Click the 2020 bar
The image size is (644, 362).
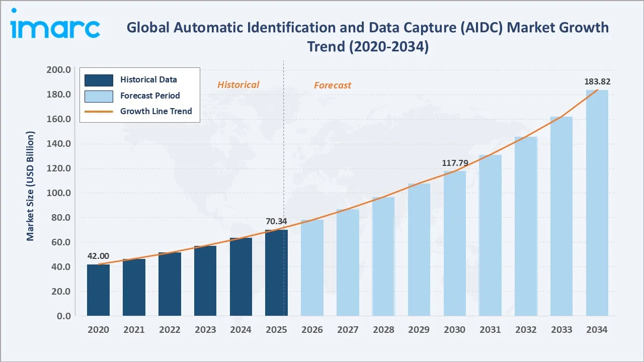pos(98,290)
